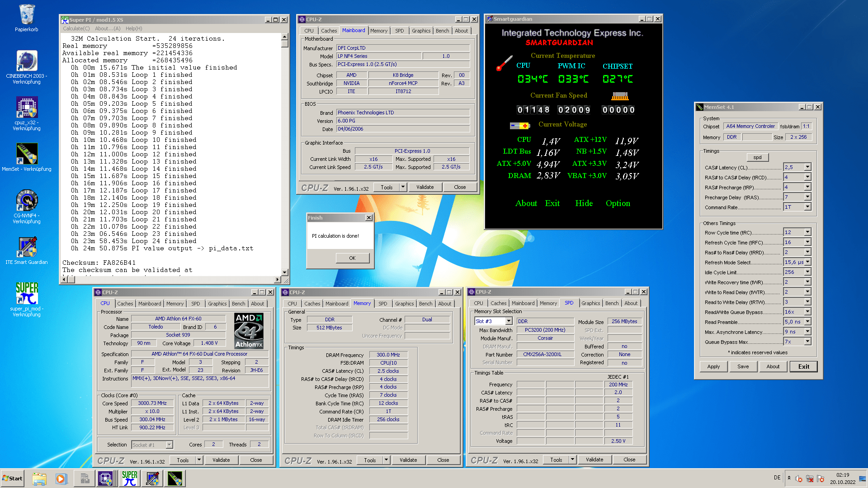Click the Start button
The width and height of the screenshot is (868, 488).
click(12, 479)
